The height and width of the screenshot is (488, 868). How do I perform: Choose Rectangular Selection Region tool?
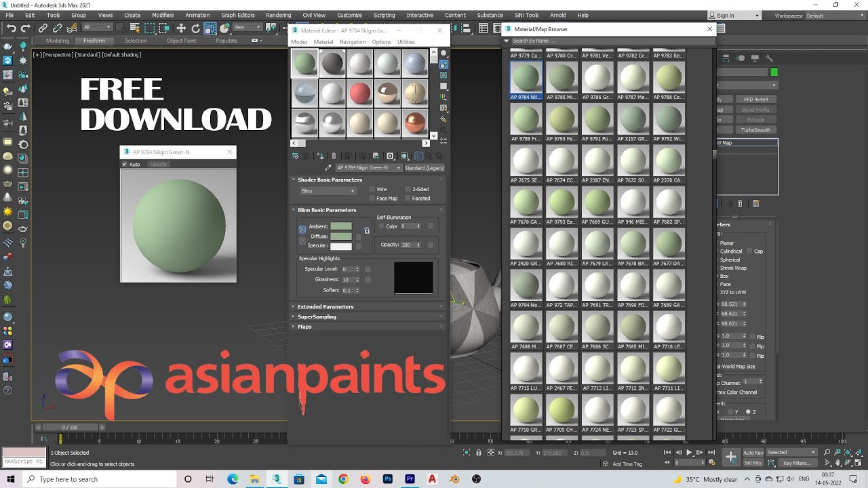point(149,28)
